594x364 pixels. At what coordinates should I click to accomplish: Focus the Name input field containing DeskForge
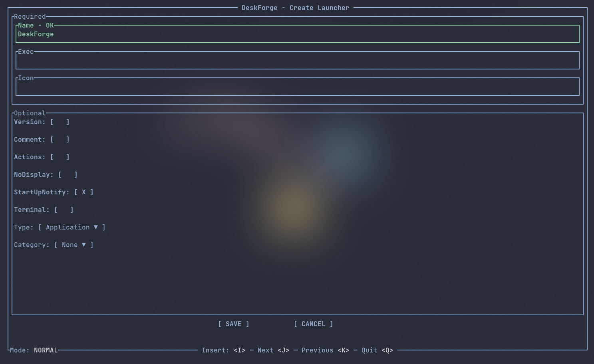[298, 34]
